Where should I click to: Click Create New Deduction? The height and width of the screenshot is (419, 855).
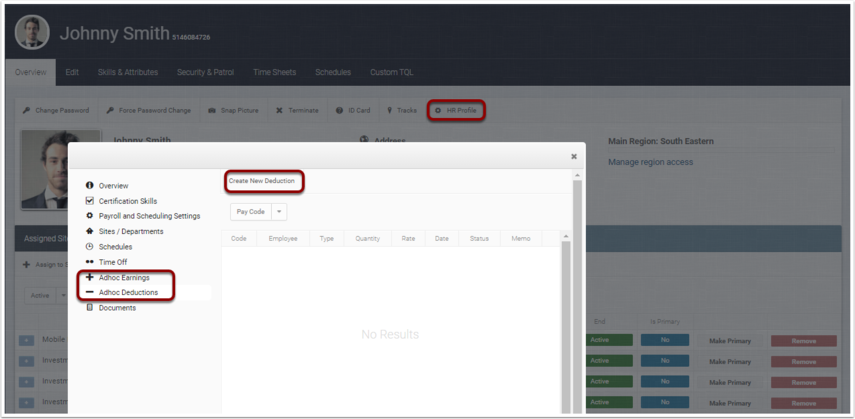[x=262, y=181]
